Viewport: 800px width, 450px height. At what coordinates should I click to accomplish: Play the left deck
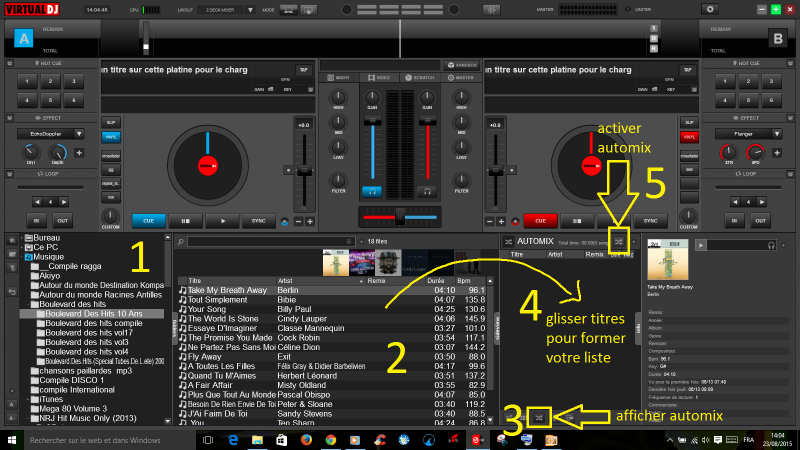222,221
